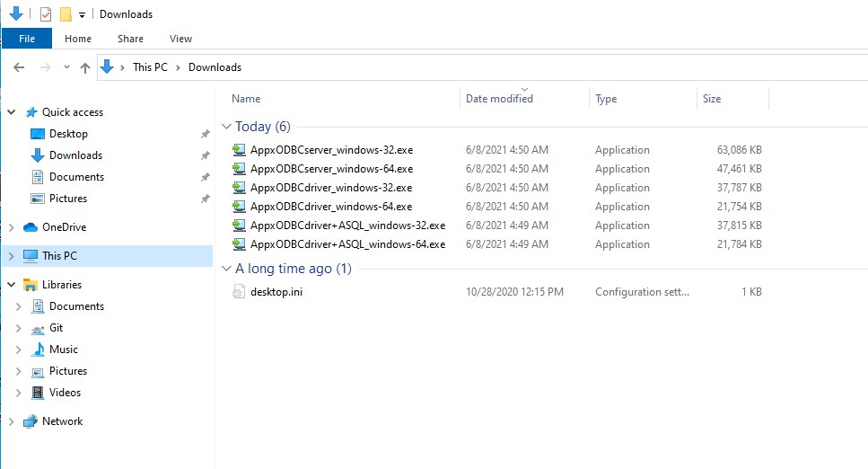Select the desktop.ini file name

pos(276,292)
